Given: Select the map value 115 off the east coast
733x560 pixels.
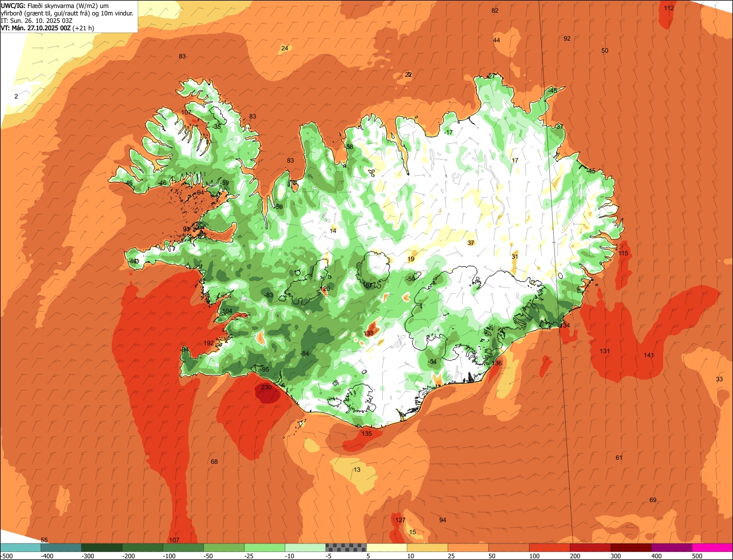Looking at the screenshot, I should click(624, 254).
